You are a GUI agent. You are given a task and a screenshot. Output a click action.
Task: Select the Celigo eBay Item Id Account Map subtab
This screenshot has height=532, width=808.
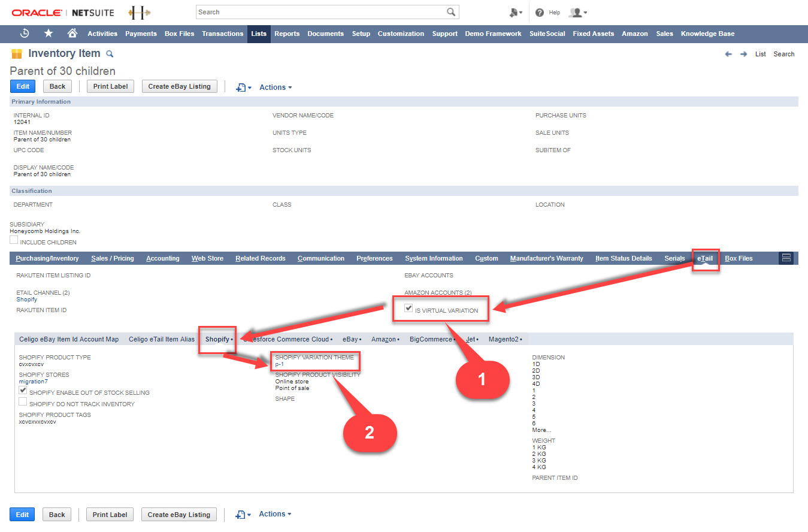69,339
